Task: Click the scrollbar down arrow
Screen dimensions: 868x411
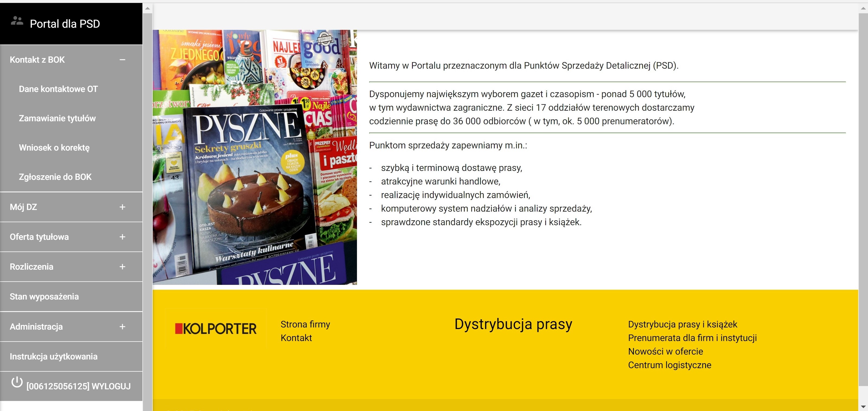Action: 864,406
